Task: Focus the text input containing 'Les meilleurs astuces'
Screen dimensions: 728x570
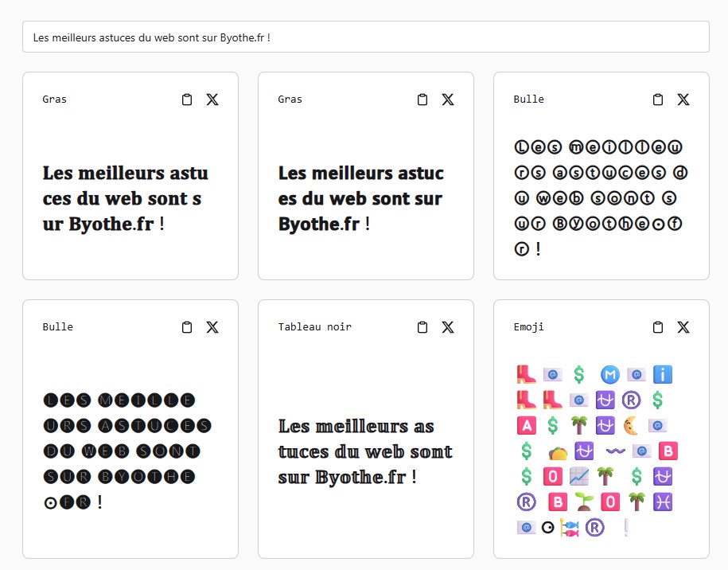Action: tap(366, 37)
